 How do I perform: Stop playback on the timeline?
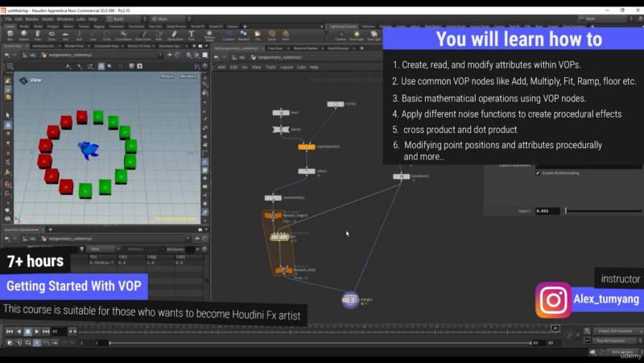point(27,332)
